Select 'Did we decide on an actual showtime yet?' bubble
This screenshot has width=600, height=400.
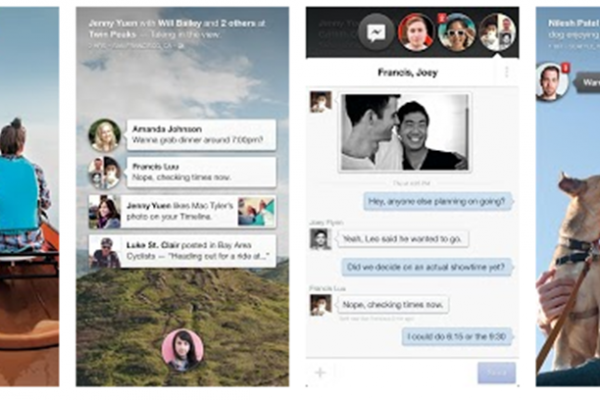click(x=426, y=267)
